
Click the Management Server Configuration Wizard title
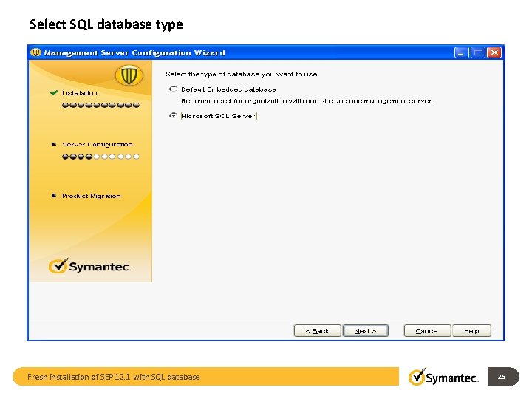[134, 53]
